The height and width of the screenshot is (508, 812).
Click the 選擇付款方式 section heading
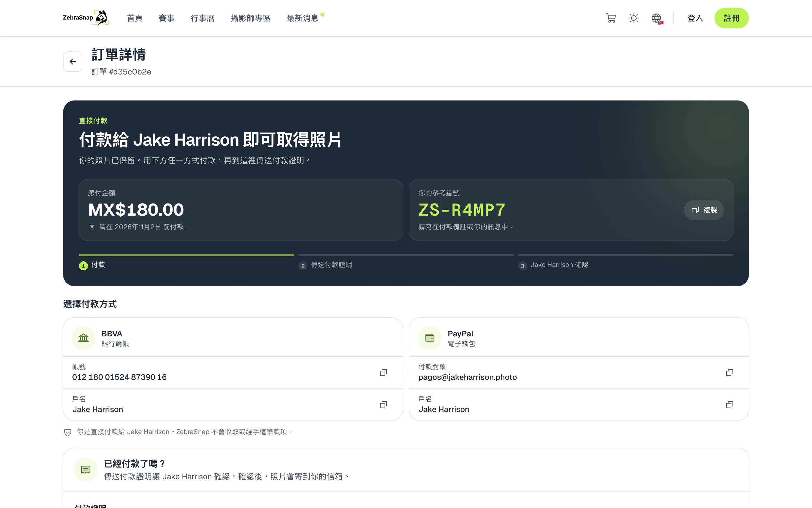tap(90, 304)
